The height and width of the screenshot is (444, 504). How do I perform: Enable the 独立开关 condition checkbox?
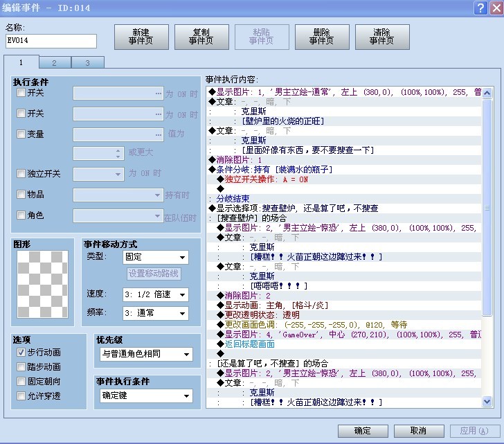pos(21,174)
